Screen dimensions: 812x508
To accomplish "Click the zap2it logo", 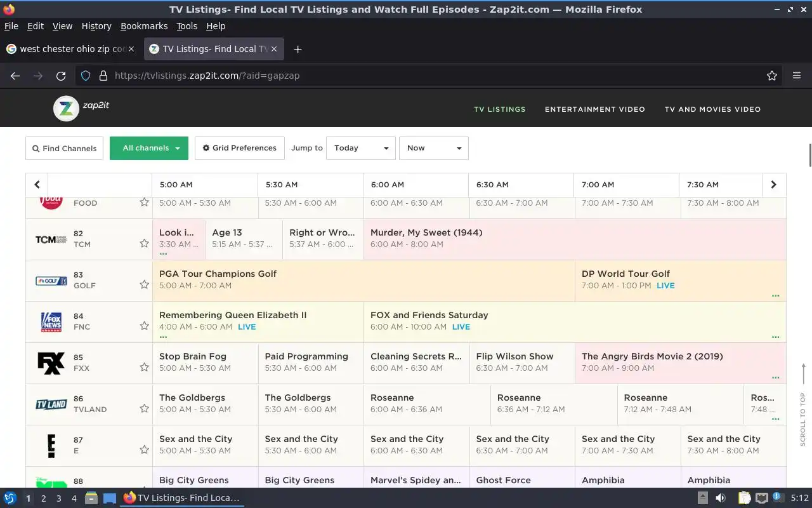I will [81, 109].
